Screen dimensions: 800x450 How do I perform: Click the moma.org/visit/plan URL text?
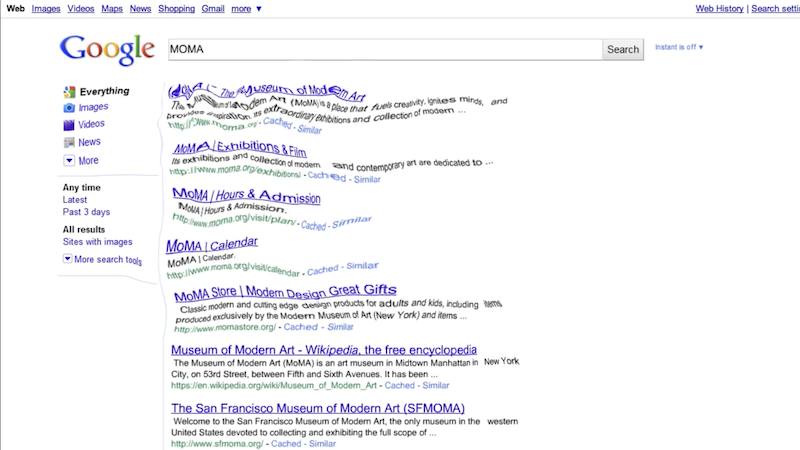point(234,220)
